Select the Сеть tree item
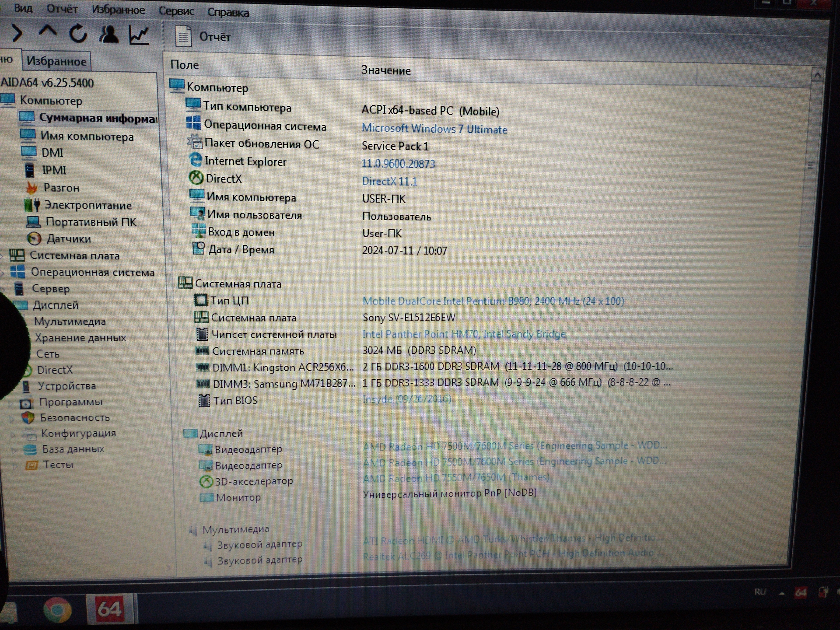 [x=48, y=354]
